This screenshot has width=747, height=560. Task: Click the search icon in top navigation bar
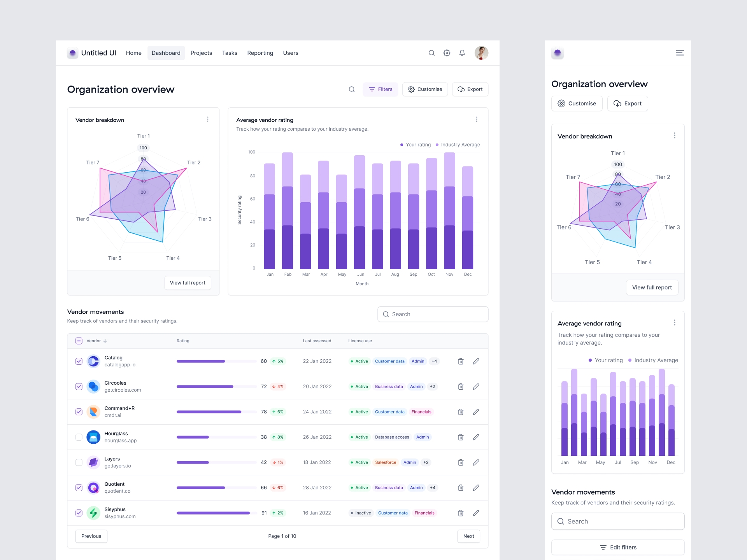[431, 53]
